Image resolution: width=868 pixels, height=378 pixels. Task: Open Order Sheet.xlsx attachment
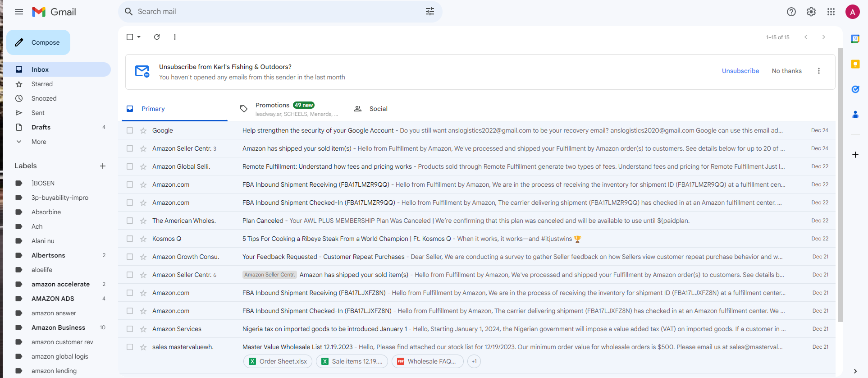[278, 361]
